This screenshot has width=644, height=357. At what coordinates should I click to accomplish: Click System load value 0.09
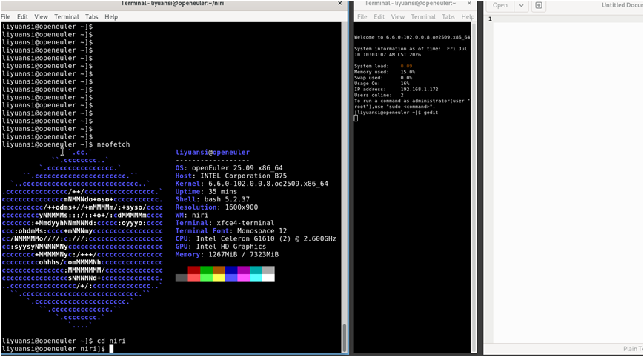click(406, 66)
